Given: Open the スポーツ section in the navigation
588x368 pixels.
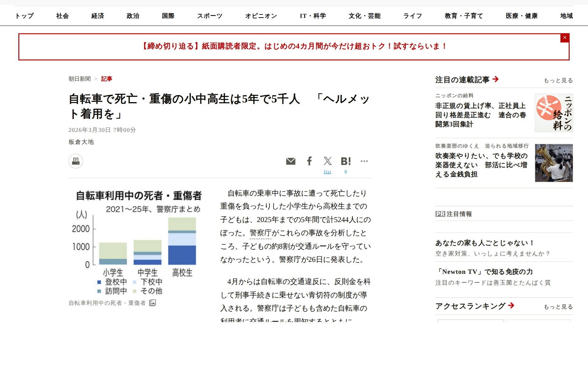Looking at the screenshot, I should pyautogui.click(x=210, y=16).
